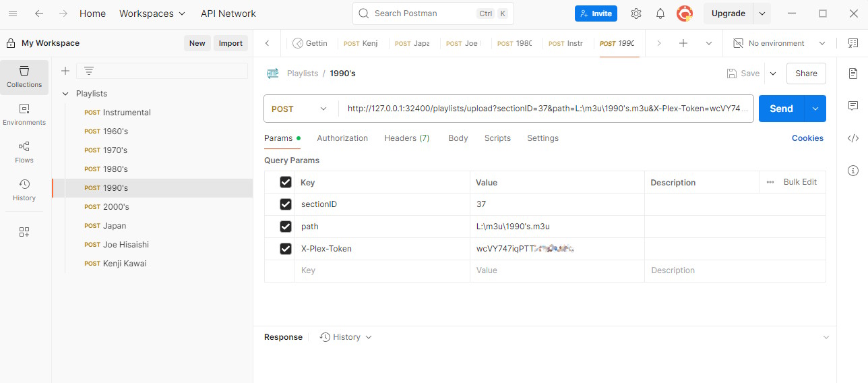Open the notifications bell
868x383 pixels.
(x=660, y=13)
